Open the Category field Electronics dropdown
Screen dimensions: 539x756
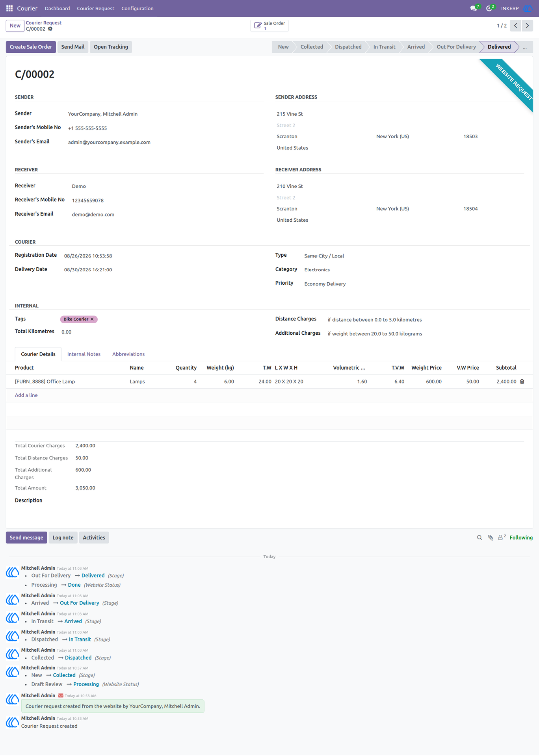(x=414, y=270)
